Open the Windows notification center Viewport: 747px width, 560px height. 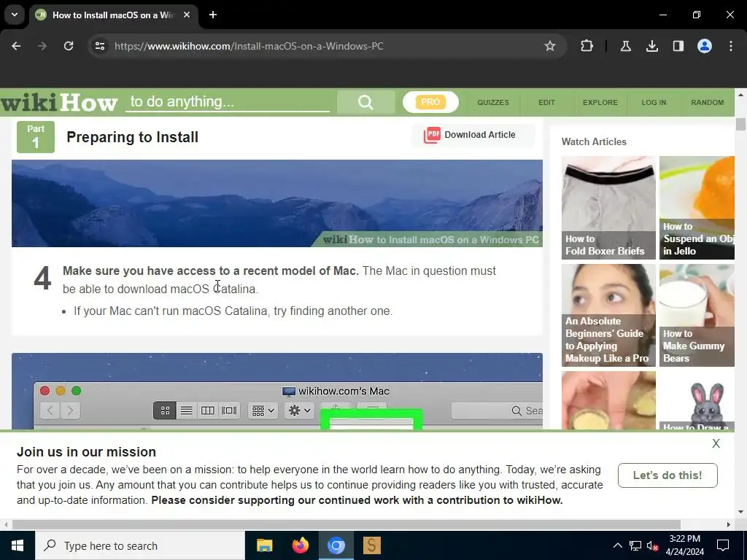[x=723, y=545]
